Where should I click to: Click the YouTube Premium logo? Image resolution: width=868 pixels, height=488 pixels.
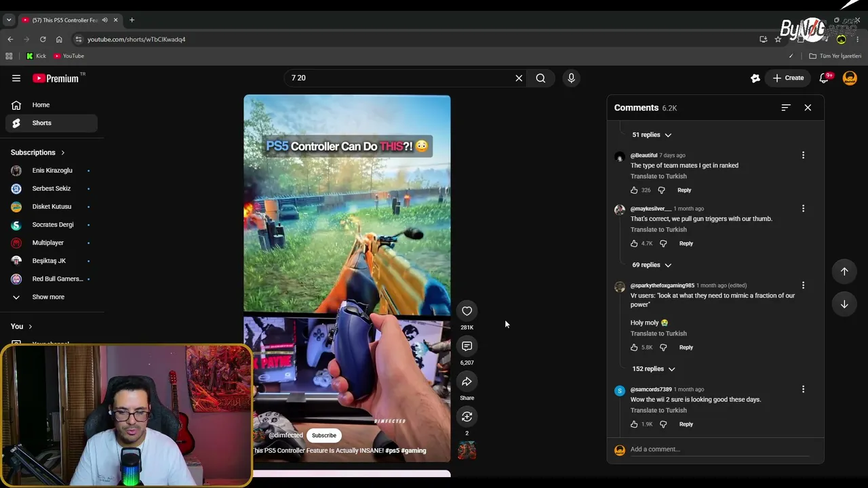pos(57,78)
